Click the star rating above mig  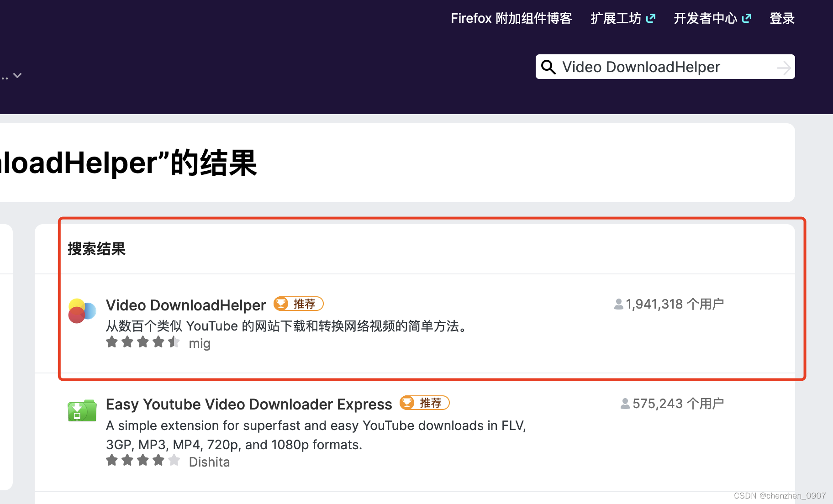point(143,342)
